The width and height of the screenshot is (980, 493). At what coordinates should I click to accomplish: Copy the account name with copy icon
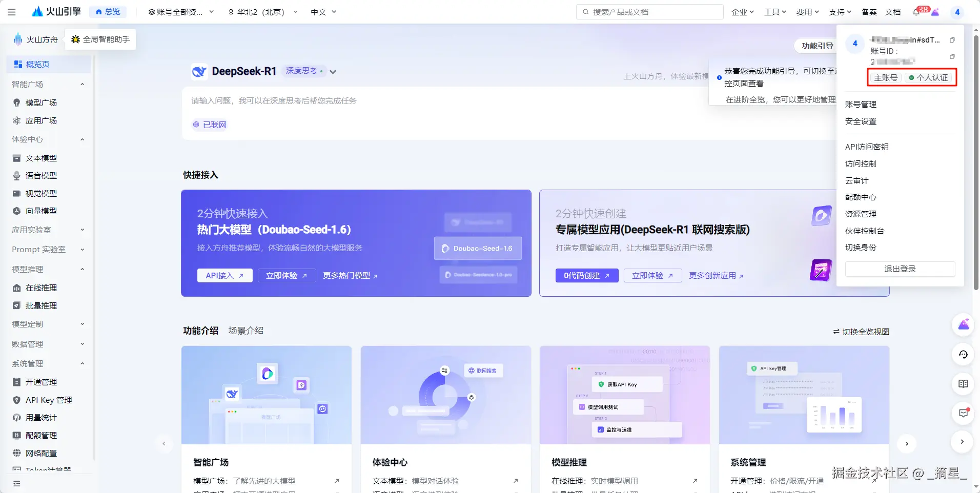point(952,40)
